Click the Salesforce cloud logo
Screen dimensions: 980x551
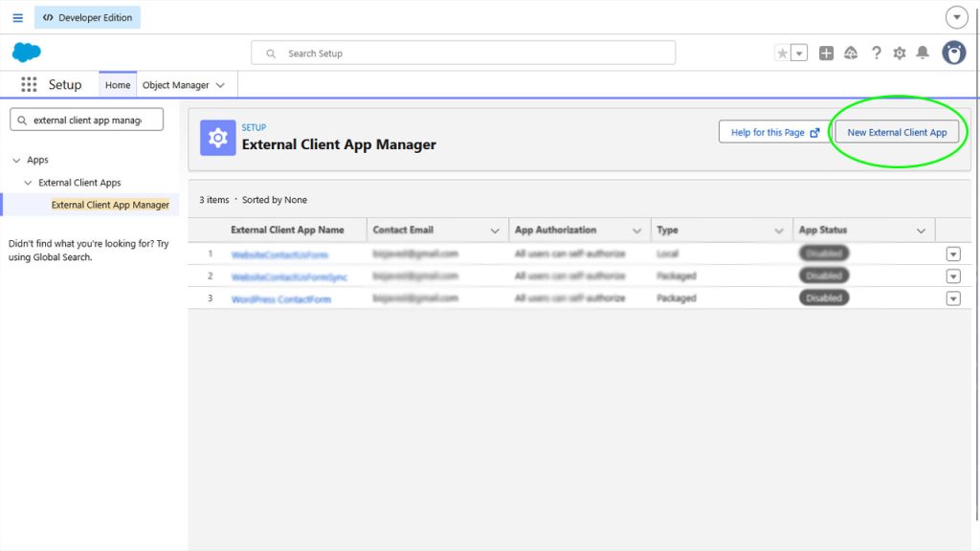[26, 53]
